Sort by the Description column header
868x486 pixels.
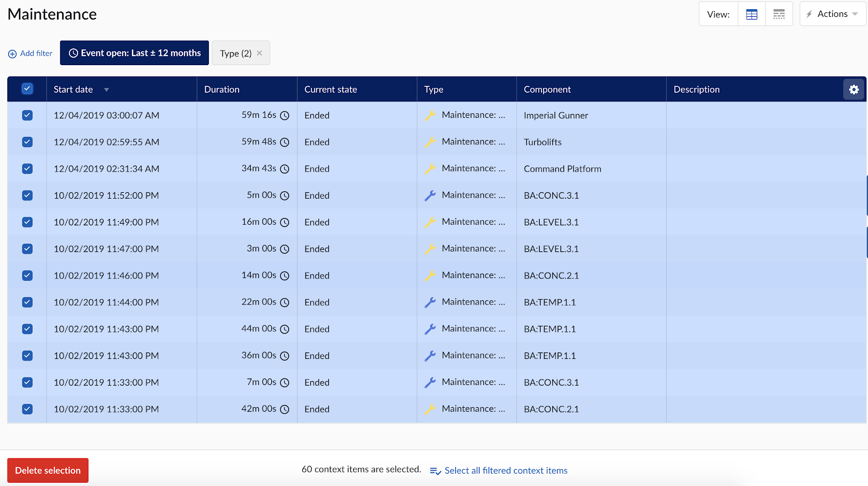(697, 90)
